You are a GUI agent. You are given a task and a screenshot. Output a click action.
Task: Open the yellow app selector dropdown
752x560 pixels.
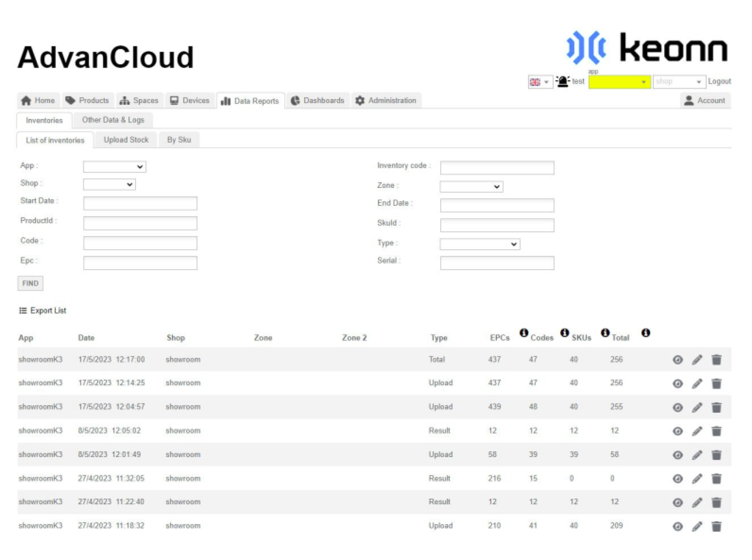tap(619, 82)
